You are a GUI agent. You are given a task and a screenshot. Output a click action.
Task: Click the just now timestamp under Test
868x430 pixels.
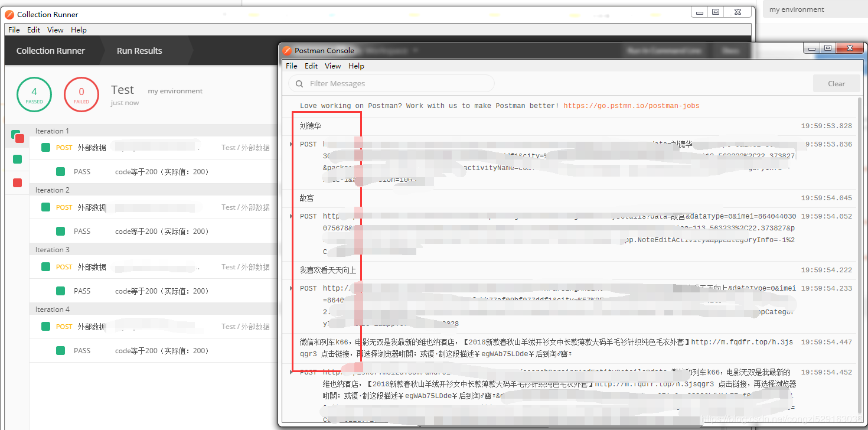point(125,103)
